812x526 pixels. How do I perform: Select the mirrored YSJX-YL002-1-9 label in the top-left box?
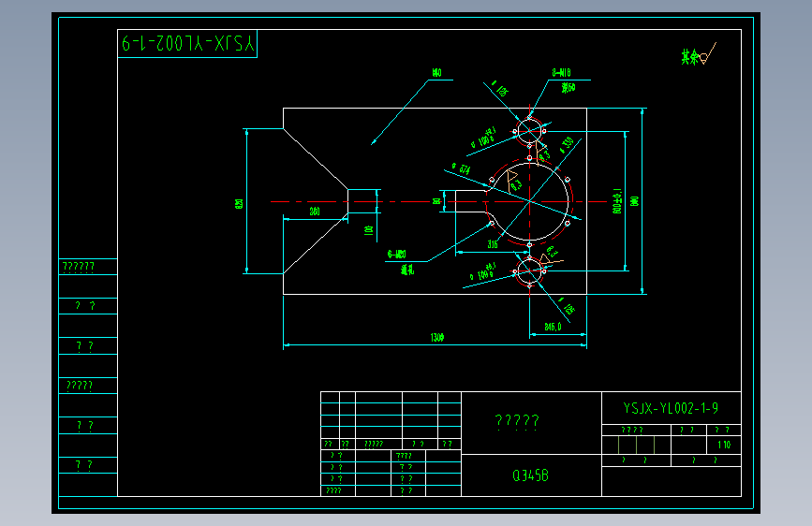coord(188,43)
